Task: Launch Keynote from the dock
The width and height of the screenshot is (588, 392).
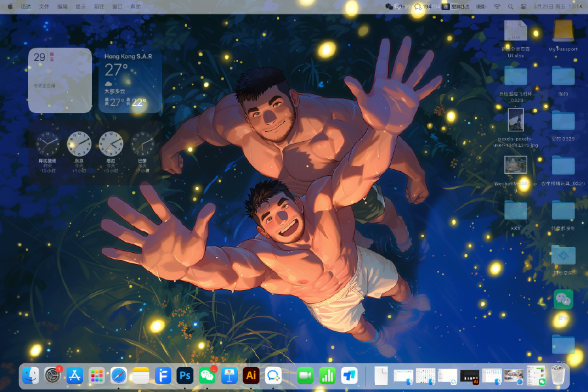Action: [x=229, y=376]
